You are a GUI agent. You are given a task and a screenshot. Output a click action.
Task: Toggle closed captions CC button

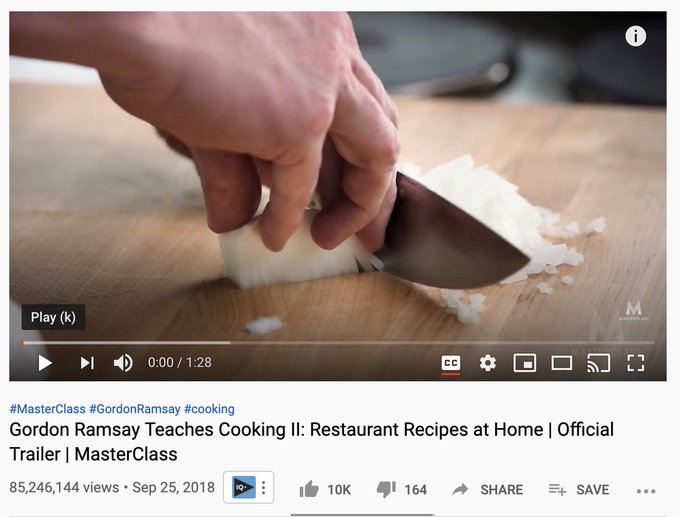(x=451, y=363)
